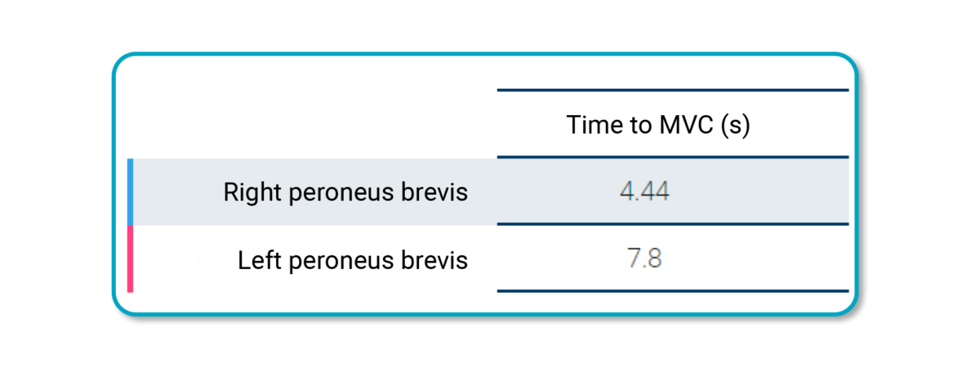Select the "Time to MVC (s)" column header
Viewport: 980px width, 376px height.
click(658, 125)
